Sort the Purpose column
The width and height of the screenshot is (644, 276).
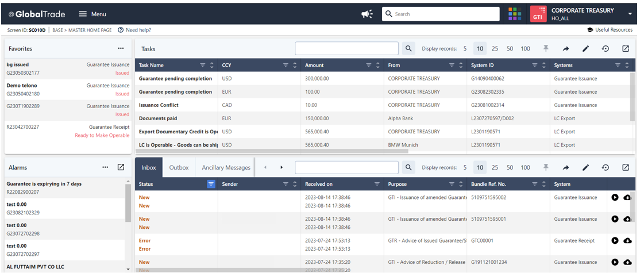(x=461, y=184)
